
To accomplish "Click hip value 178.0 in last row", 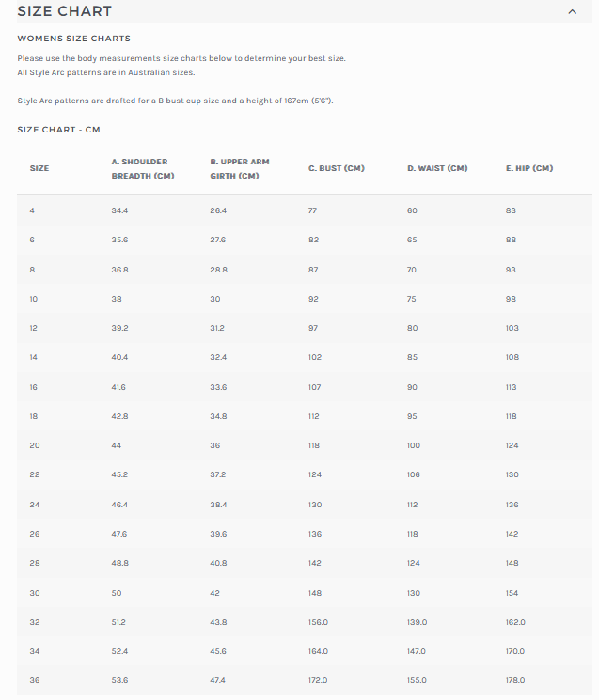I will click(x=515, y=680).
